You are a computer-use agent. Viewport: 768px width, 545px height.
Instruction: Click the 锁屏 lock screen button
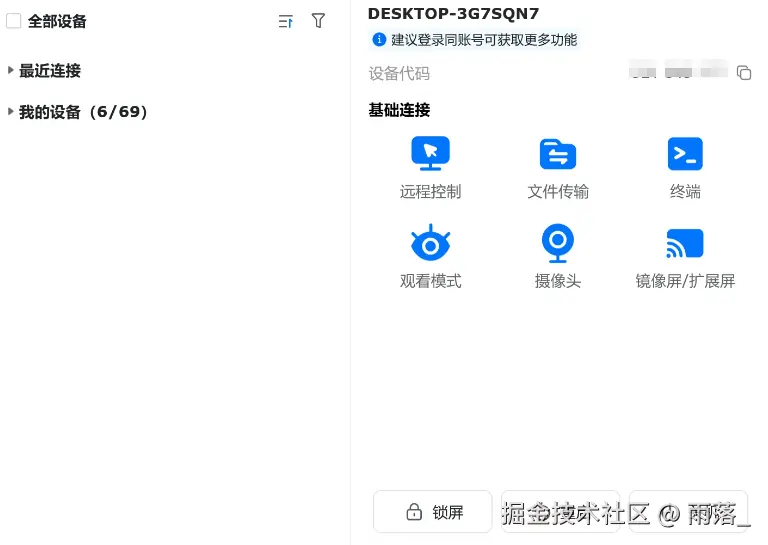click(x=432, y=512)
